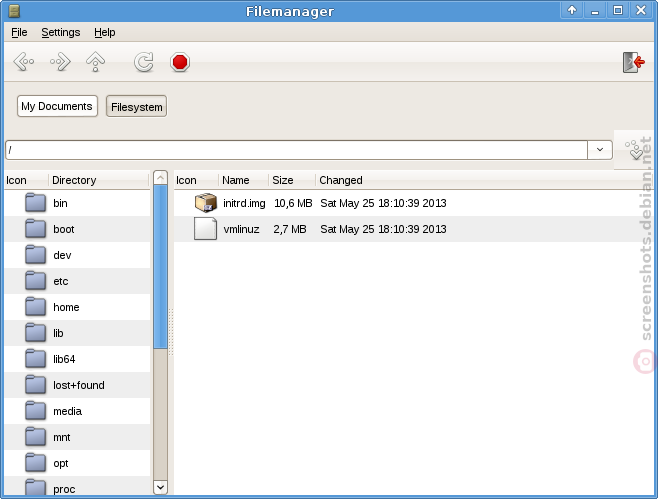Click the initrd.img package icon
This screenshot has width=658, height=499.
coord(206,203)
